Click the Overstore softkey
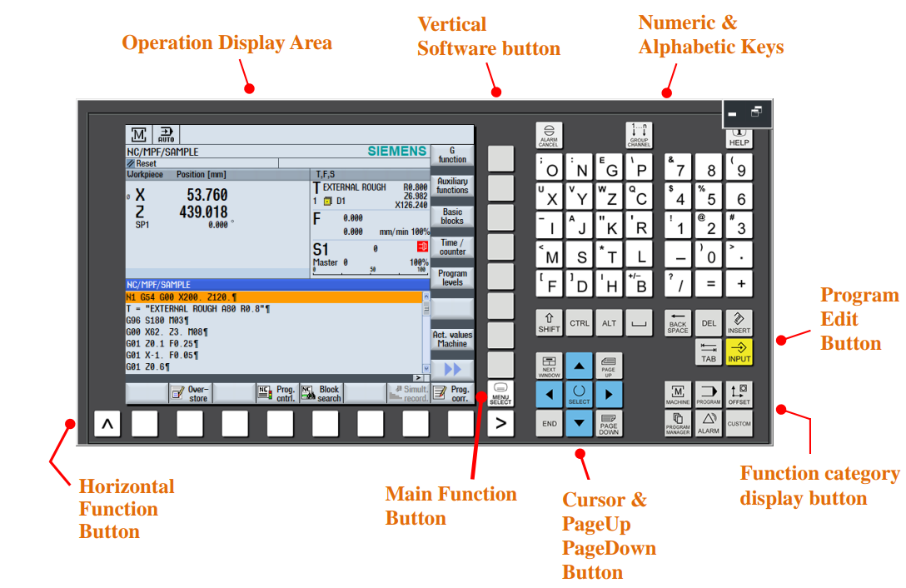 pyautogui.click(x=192, y=394)
